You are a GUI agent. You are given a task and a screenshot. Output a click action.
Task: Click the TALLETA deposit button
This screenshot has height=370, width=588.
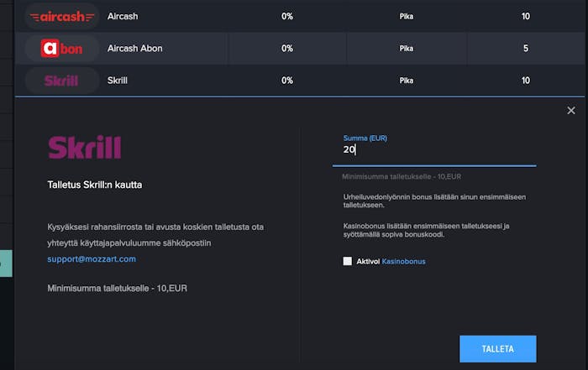click(x=497, y=349)
